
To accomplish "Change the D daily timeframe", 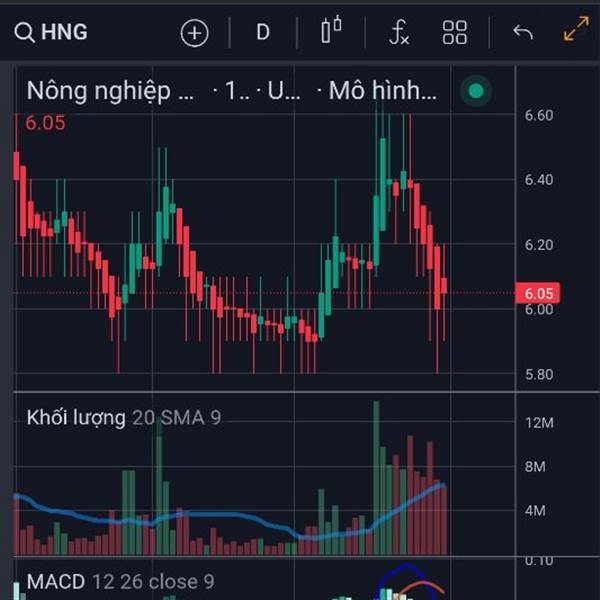I will pos(263,32).
